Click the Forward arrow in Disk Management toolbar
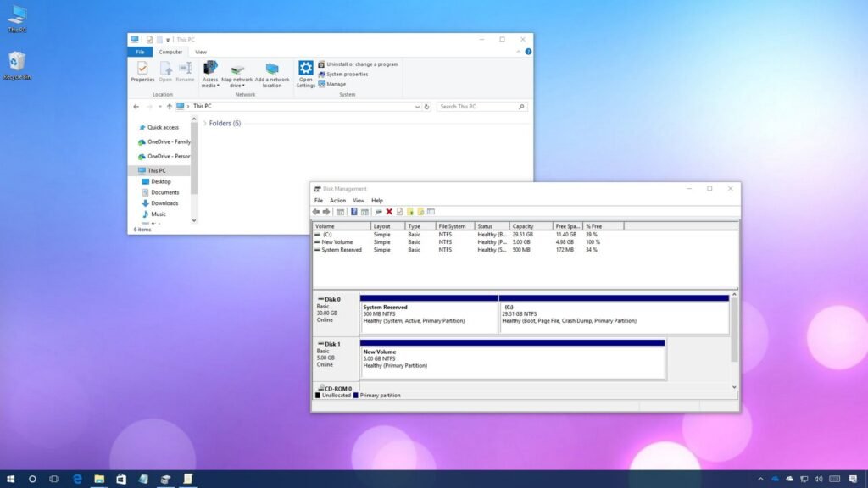This screenshot has width=868, height=488. (326, 211)
